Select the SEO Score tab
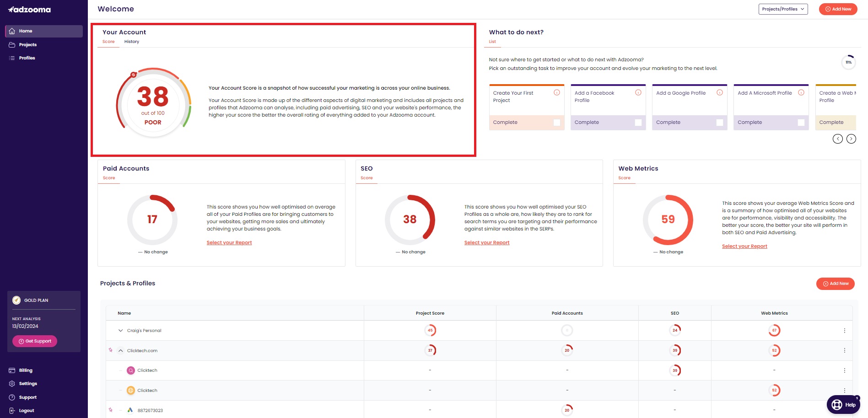The image size is (868, 418). tap(367, 178)
